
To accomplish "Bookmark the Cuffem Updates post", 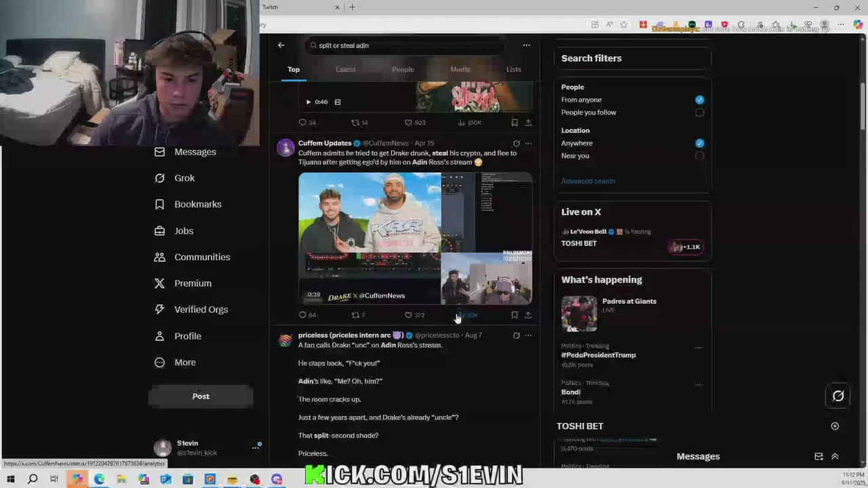I will click(x=515, y=315).
